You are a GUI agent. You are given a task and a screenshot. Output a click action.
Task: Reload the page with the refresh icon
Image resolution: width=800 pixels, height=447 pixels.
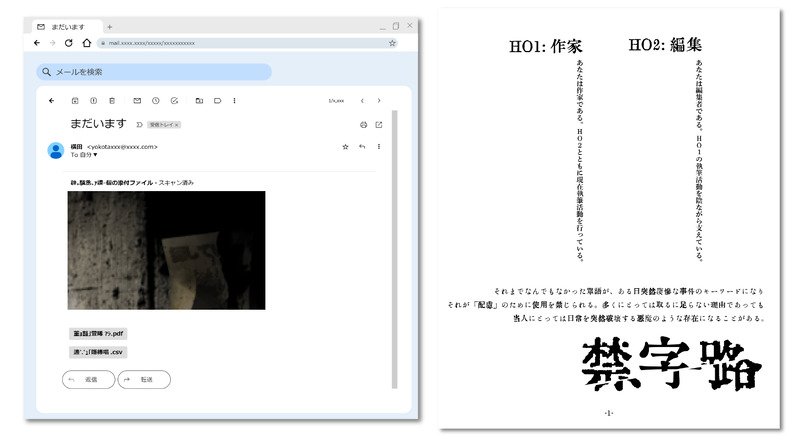69,43
